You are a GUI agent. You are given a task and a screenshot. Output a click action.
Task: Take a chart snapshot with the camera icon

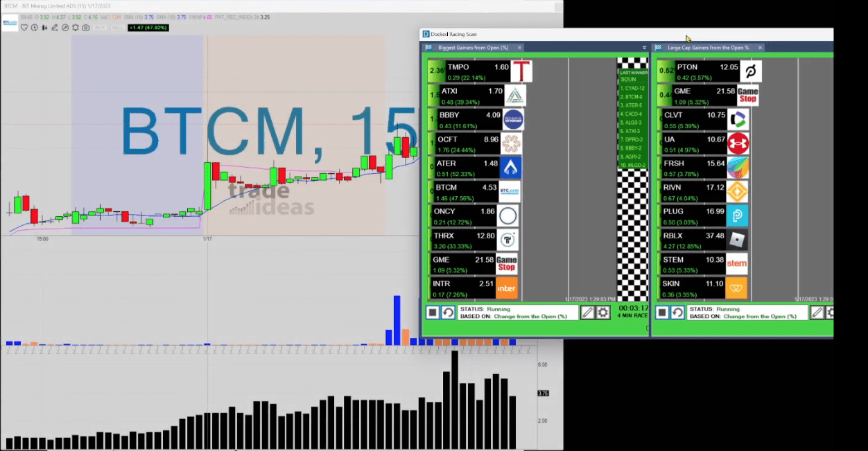point(86,28)
